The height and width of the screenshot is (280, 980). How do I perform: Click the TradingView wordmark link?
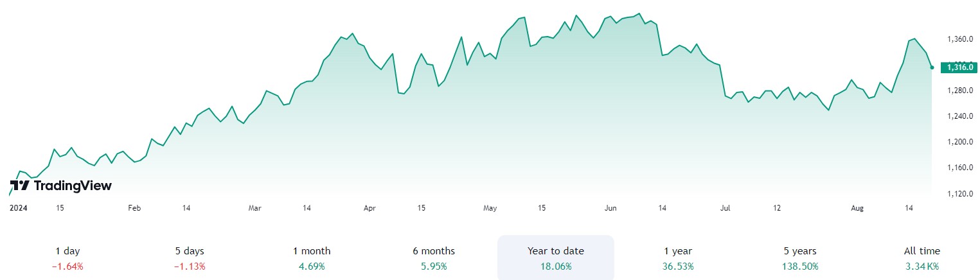click(72, 186)
